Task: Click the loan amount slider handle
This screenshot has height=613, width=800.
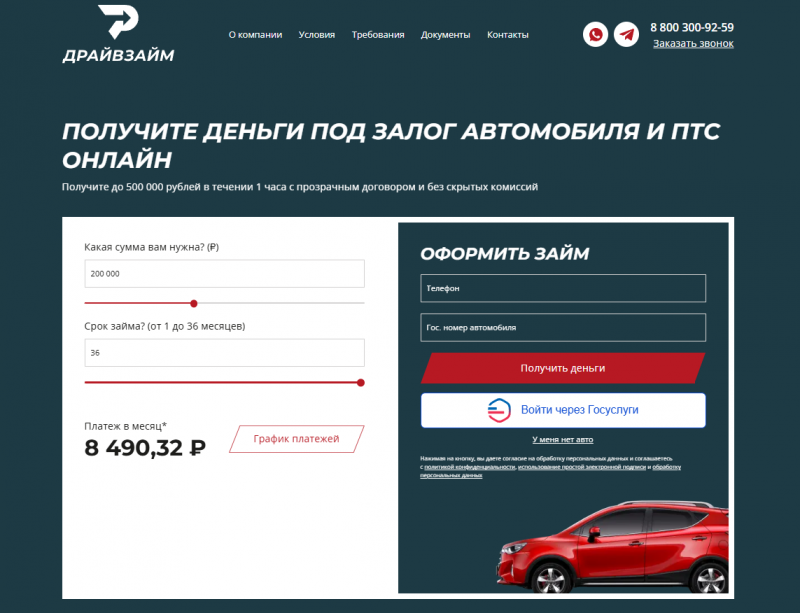Action: [x=194, y=304]
